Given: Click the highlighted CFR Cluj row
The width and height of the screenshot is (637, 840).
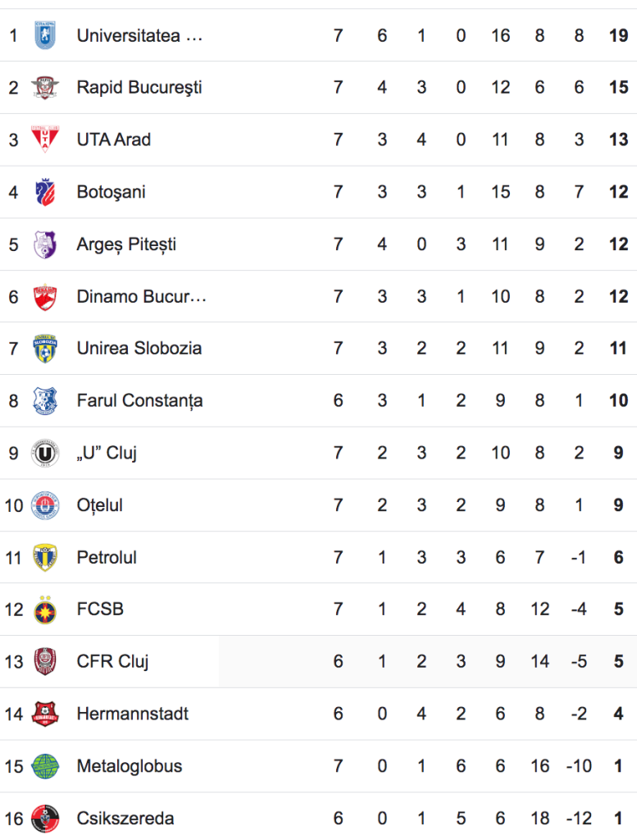Looking at the screenshot, I should point(318,662).
